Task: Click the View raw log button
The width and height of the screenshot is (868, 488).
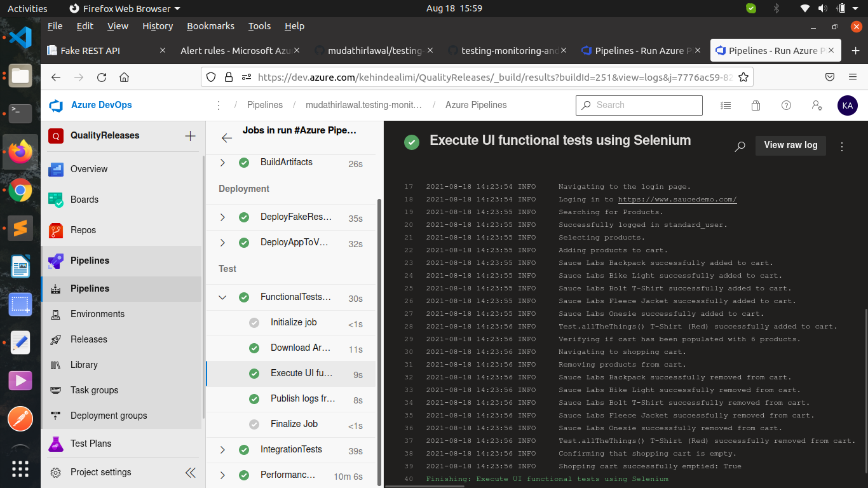Action: pyautogui.click(x=790, y=145)
